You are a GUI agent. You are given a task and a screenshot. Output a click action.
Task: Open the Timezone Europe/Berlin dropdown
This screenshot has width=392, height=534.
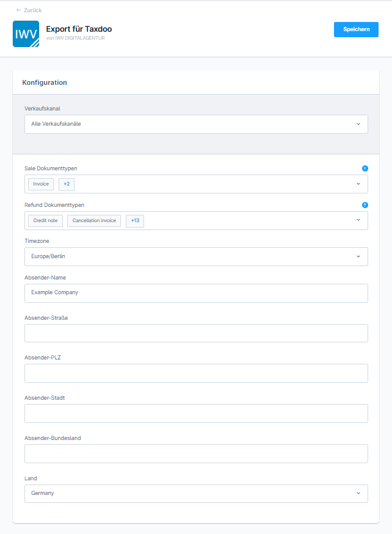tap(196, 256)
